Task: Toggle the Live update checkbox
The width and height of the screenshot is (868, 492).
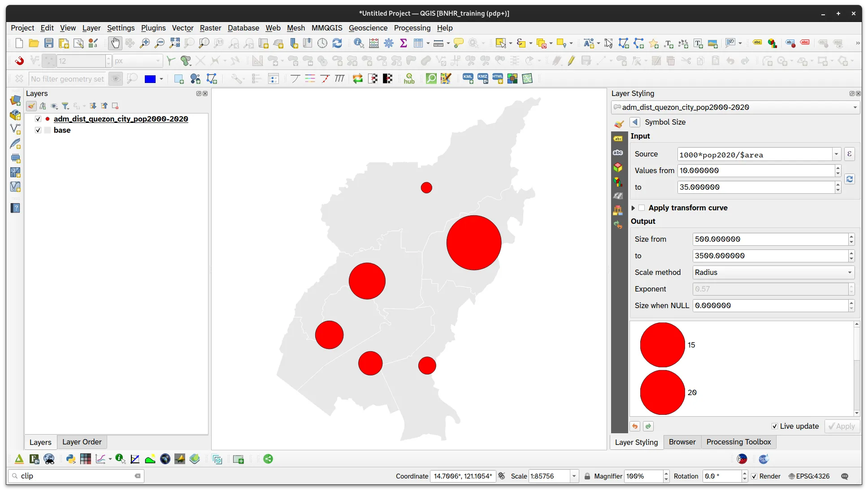Action: (x=774, y=426)
